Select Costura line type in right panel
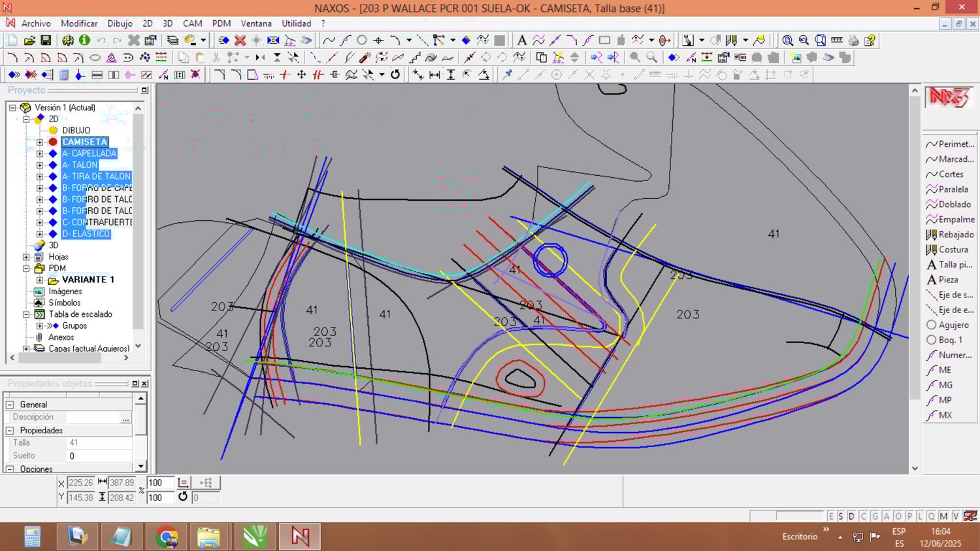980x551 pixels. (x=950, y=250)
